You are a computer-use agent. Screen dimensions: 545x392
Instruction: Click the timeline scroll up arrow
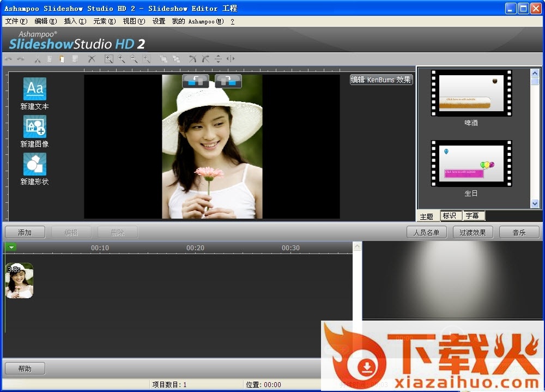pos(357,246)
